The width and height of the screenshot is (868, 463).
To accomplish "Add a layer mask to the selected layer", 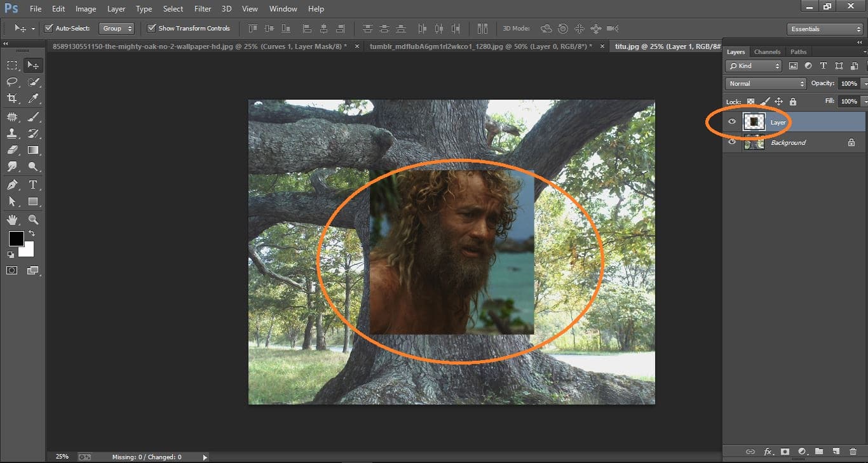I will tap(785, 452).
